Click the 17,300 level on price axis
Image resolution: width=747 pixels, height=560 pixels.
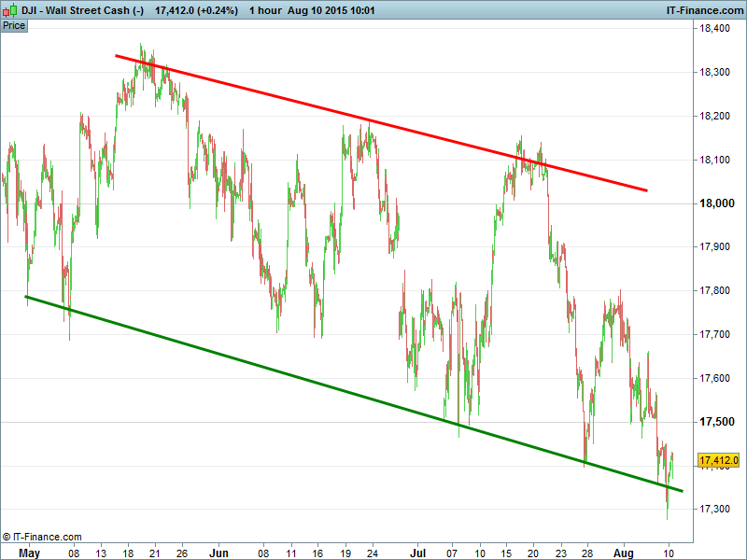719,510
